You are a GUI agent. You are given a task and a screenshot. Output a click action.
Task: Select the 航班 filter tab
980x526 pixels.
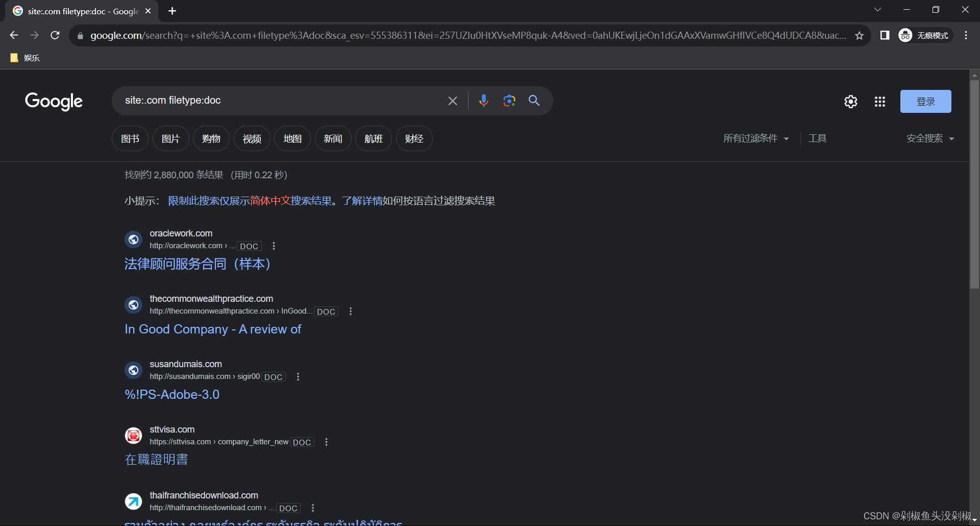(374, 138)
